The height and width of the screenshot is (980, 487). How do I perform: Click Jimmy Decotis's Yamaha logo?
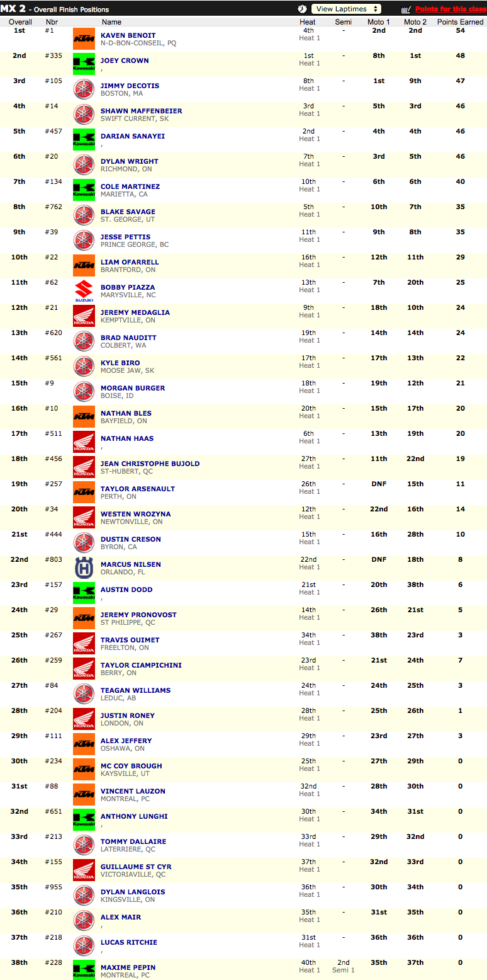[x=84, y=89]
